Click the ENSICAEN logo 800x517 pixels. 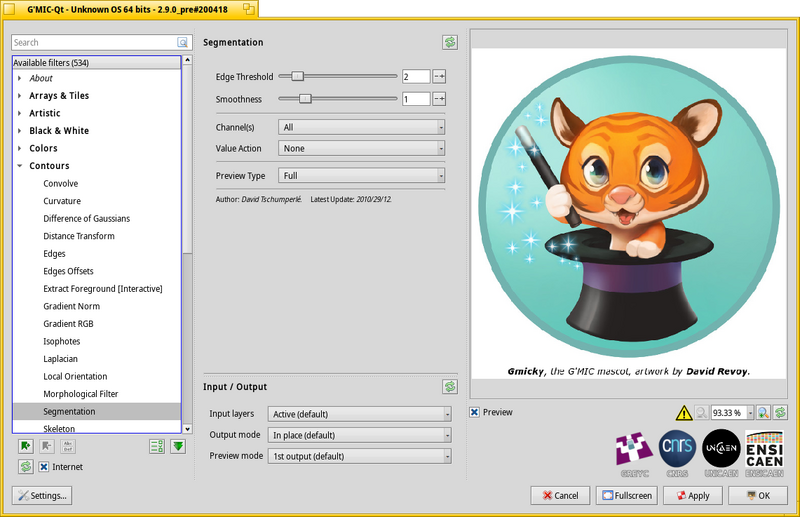click(x=764, y=454)
